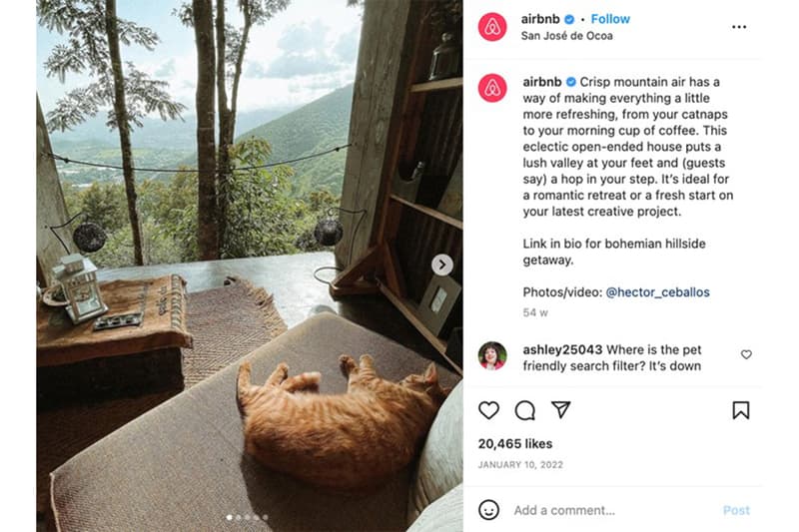
Task: Click the airbnb username in the header
Action: [x=541, y=19]
